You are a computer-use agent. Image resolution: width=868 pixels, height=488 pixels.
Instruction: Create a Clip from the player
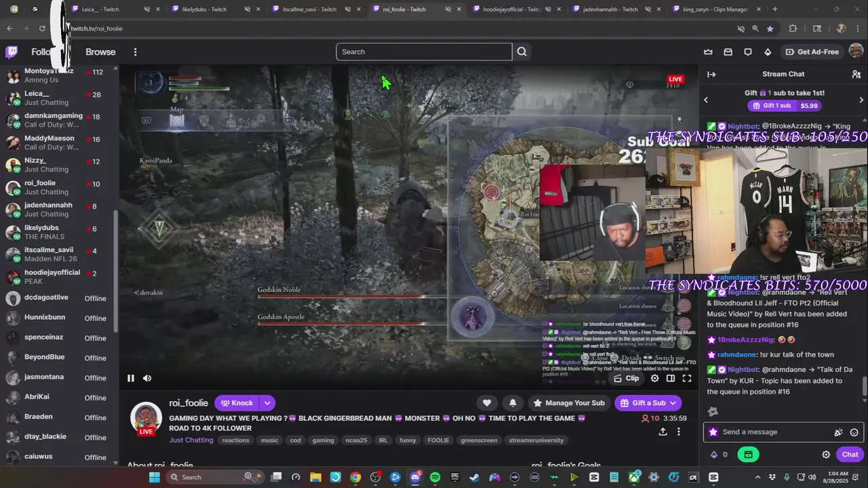pos(627,378)
